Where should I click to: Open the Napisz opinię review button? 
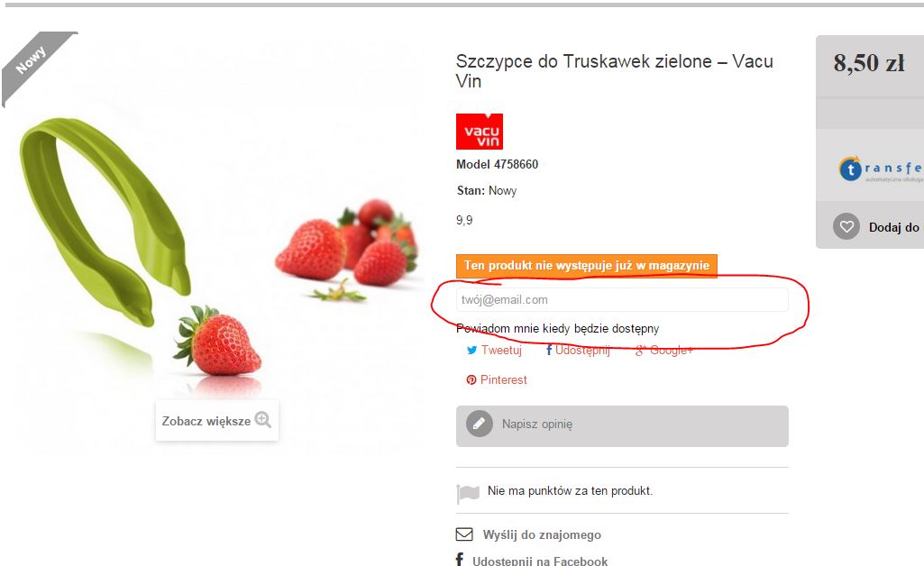[x=622, y=425]
